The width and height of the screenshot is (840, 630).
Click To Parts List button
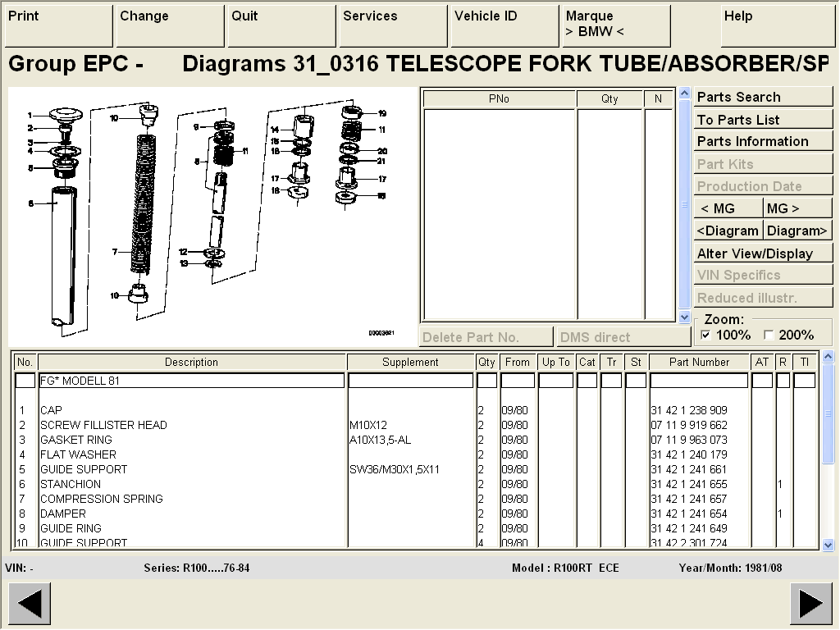coord(763,120)
